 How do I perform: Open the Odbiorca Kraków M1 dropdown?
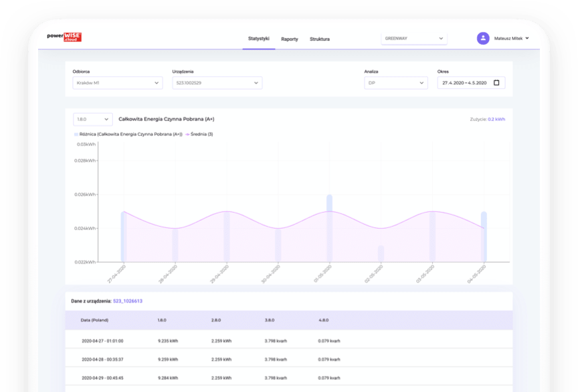(x=118, y=83)
